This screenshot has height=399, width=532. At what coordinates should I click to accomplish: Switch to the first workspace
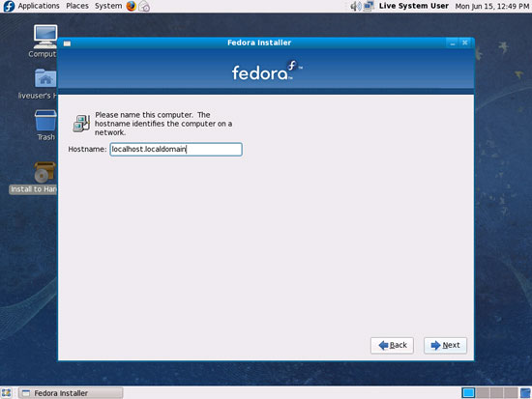click(x=468, y=393)
